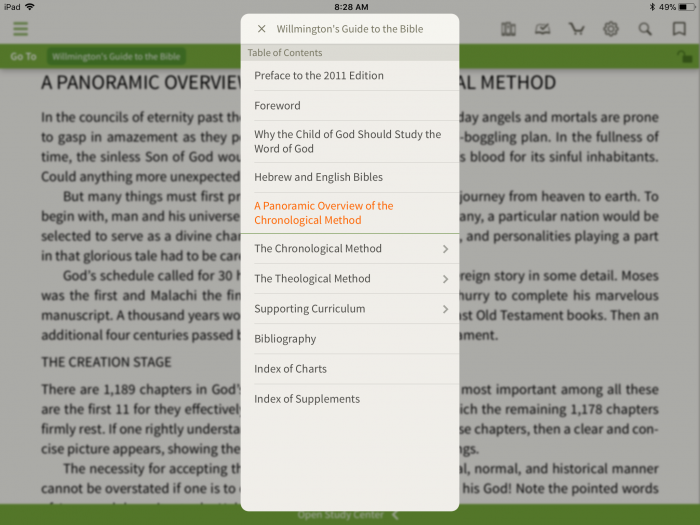Image resolution: width=700 pixels, height=525 pixels.
Task: Tap Supporting Curriculum label
Action: 310,309
